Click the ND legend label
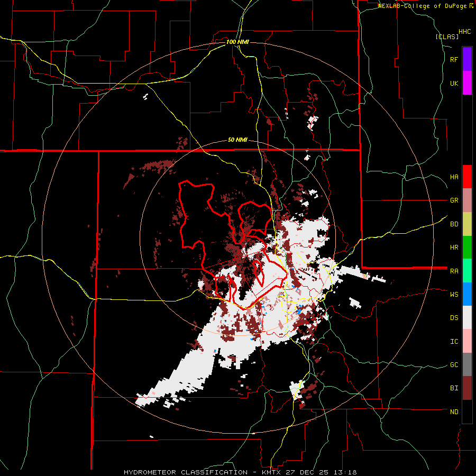The image size is (476, 476). [x=454, y=412]
